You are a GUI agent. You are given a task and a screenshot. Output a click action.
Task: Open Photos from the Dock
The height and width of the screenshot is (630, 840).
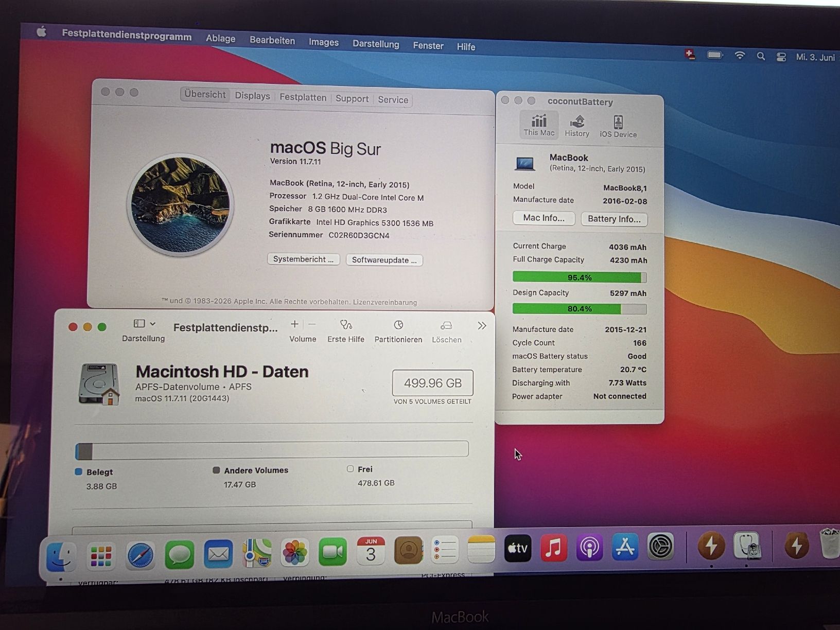(295, 553)
